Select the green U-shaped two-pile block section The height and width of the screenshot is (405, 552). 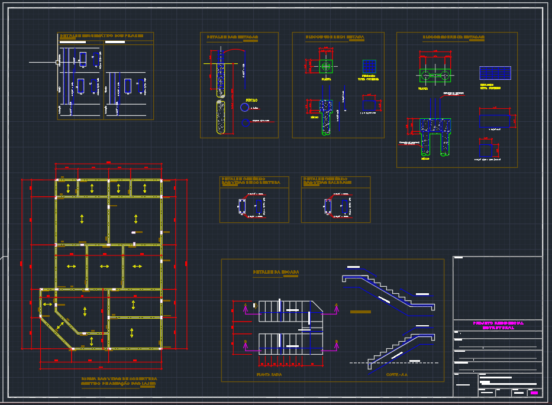pyautogui.click(x=435, y=137)
